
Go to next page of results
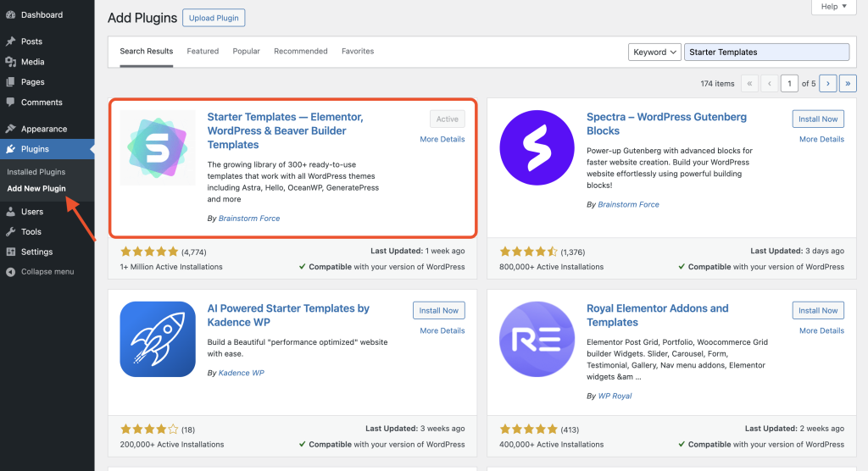827,83
